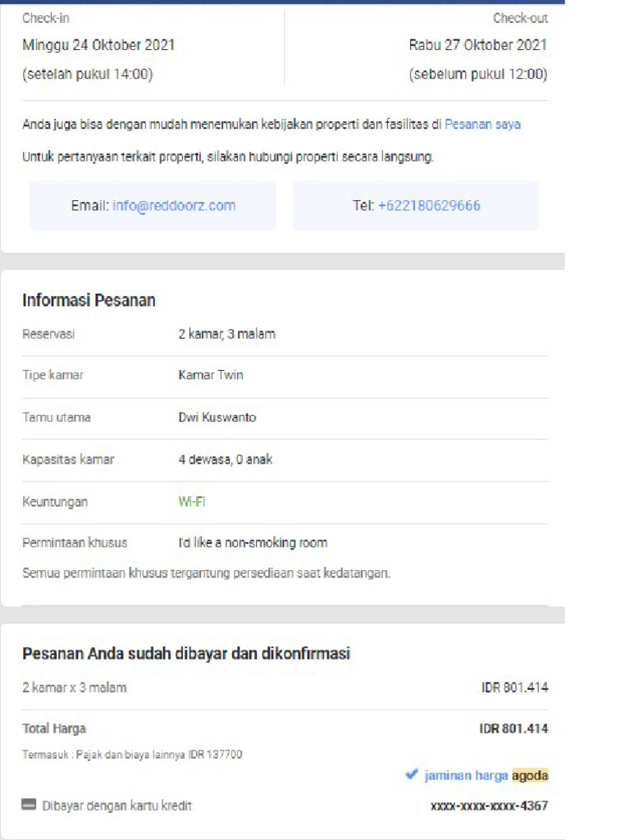Select the Minggu 24 Oktober 2021 check-in date

click(x=98, y=45)
